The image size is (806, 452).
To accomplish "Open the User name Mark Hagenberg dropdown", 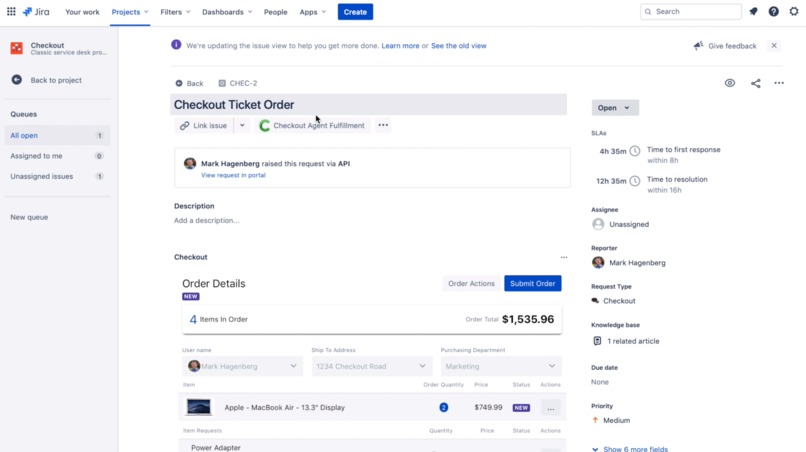I will (x=243, y=366).
